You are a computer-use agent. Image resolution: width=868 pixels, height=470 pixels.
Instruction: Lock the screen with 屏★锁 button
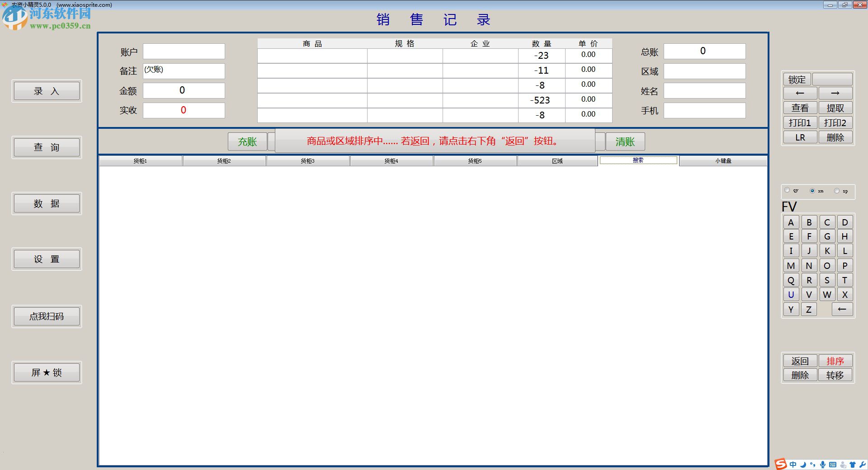[x=47, y=372]
